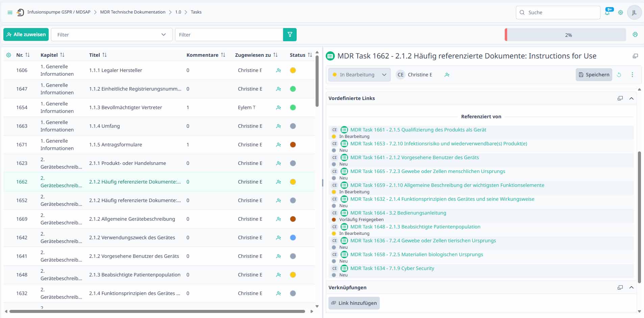Click detail panel vertical scrollbar
This screenshot has height=318, width=644.
coord(639,217)
